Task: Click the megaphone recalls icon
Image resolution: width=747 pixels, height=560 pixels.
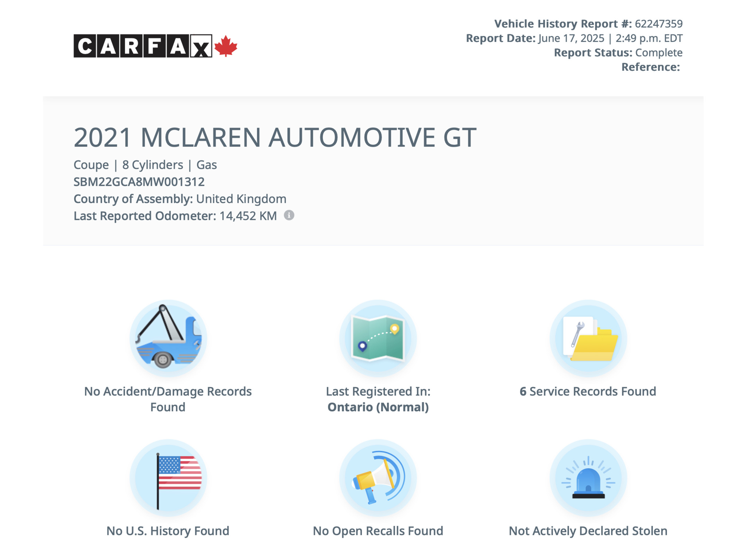Action: (378, 478)
